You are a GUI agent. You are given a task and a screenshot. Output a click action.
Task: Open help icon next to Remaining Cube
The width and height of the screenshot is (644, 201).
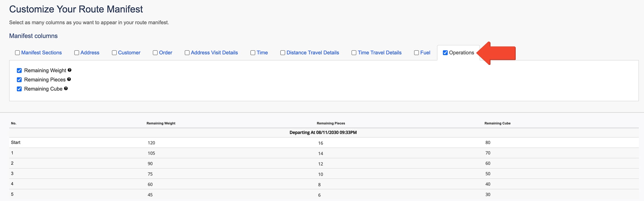pyautogui.click(x=66, y=88)
